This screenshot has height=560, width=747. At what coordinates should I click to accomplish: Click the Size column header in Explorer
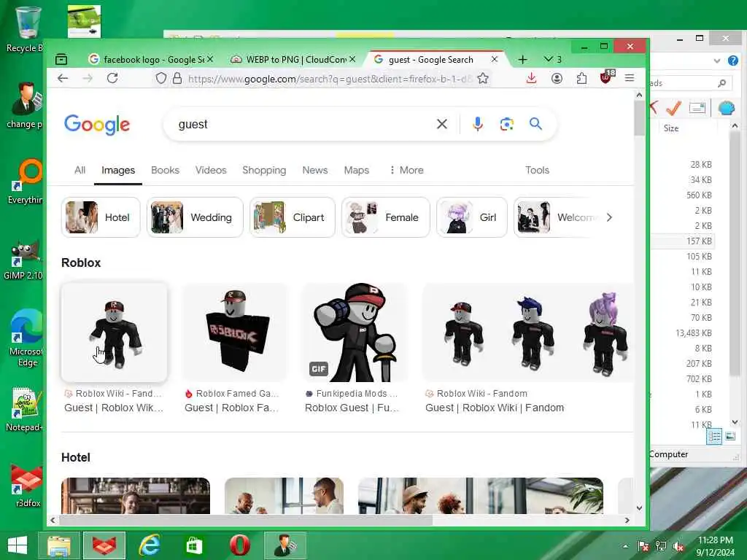coord(671,128)
